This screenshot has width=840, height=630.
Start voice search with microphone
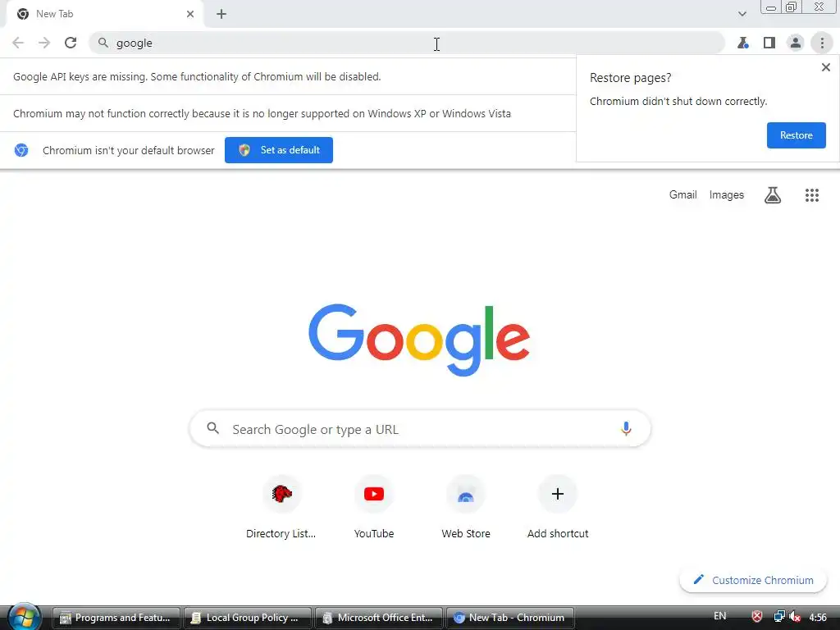coord(626,428)
